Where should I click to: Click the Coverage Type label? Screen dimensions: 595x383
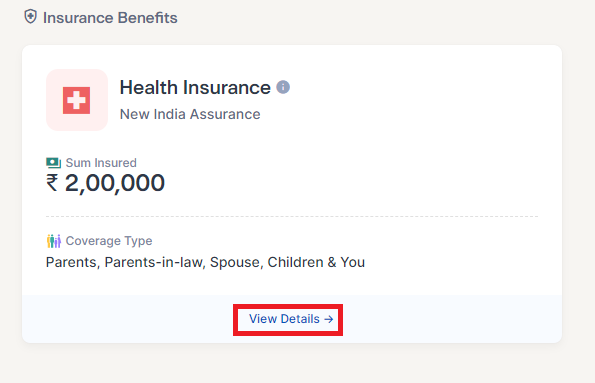[109, 241]
